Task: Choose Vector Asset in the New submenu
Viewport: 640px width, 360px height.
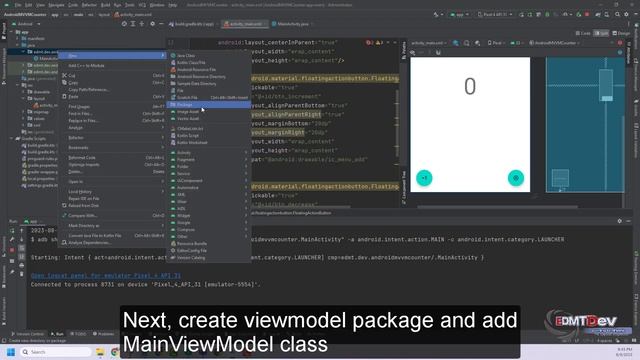Action: click(x=209, y=118)
